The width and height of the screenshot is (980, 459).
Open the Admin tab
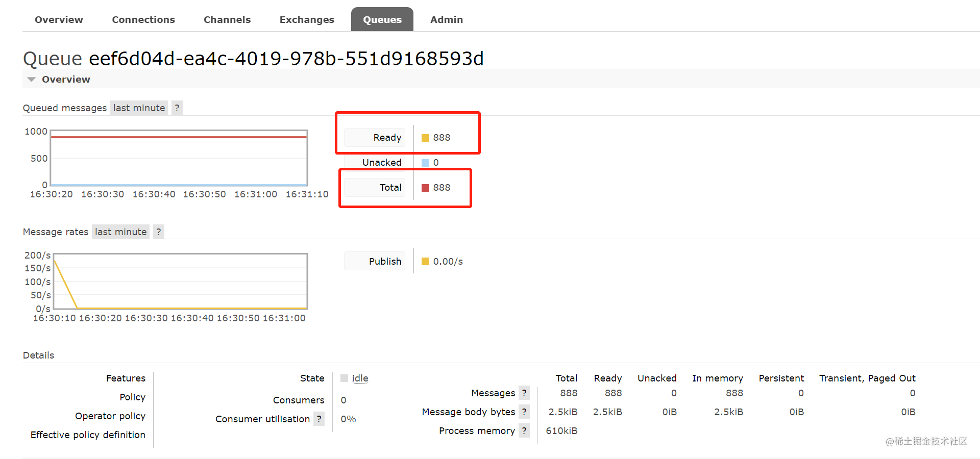[447, 19]
